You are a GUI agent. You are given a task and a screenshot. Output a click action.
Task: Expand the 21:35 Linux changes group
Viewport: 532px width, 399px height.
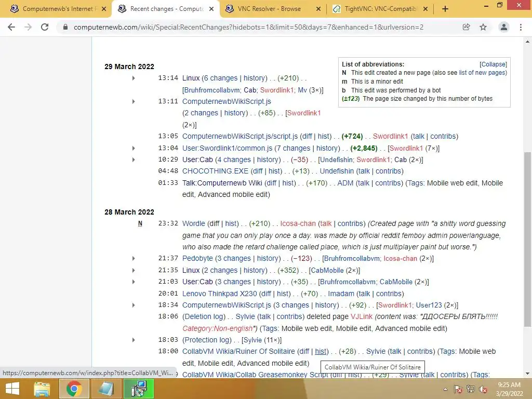(x=134, y=270)
